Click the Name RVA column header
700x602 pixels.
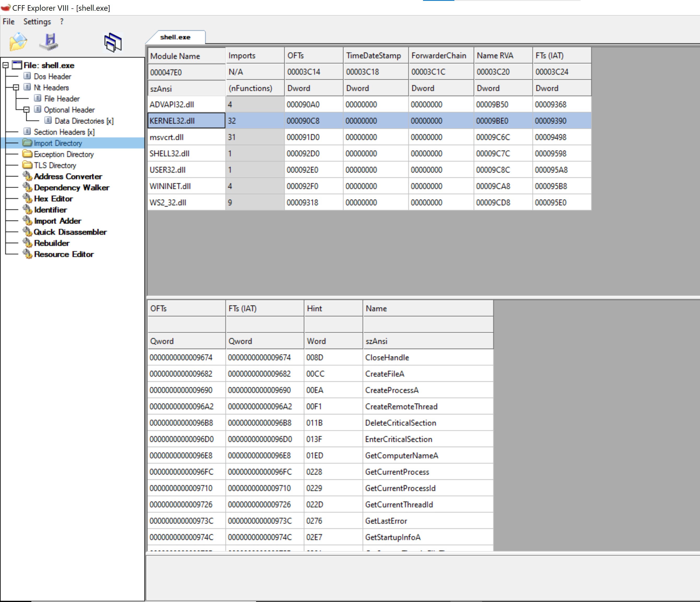(x=503, y=55)
